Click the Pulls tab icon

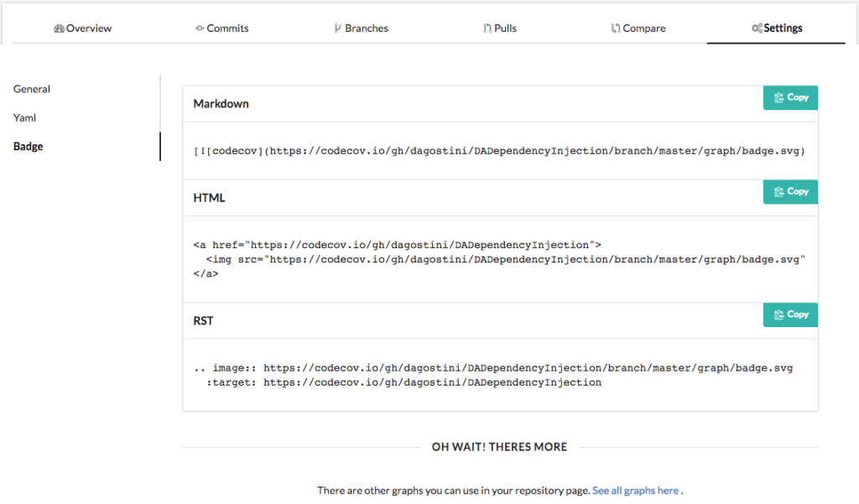pos(487,29)
